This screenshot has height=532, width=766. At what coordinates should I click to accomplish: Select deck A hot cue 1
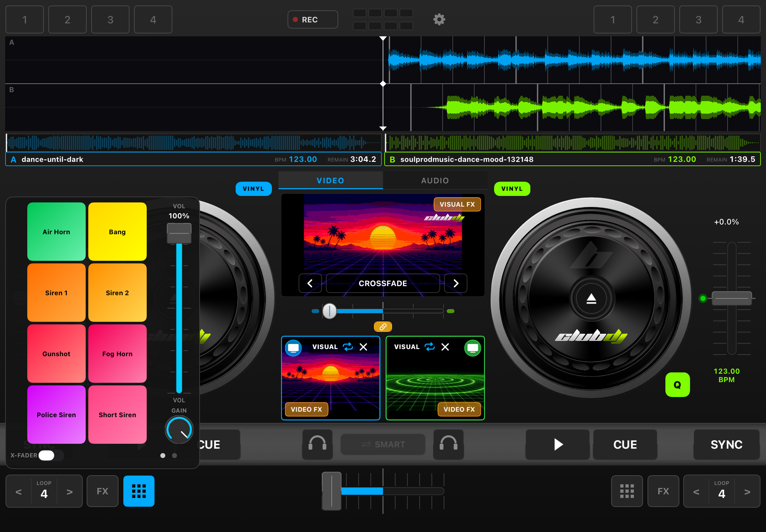25,20
